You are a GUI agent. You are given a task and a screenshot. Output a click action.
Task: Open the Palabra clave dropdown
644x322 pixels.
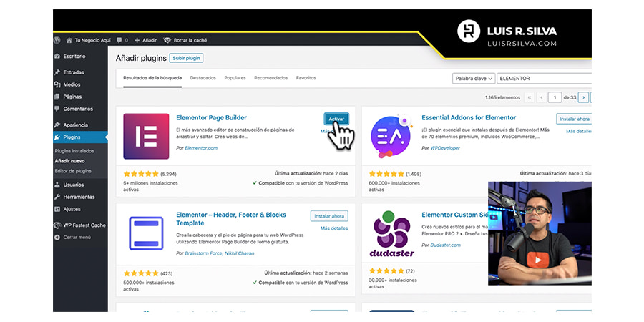[x=474, y=79]
